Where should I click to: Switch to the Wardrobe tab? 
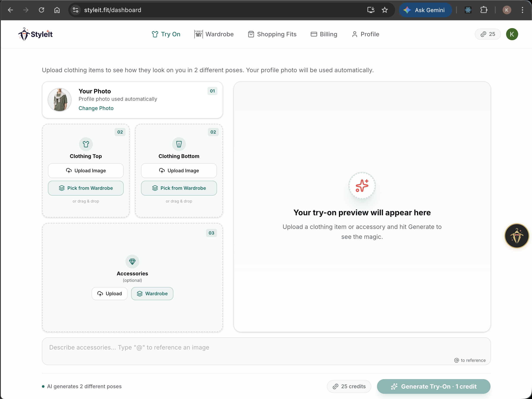[x=214, y=34]
